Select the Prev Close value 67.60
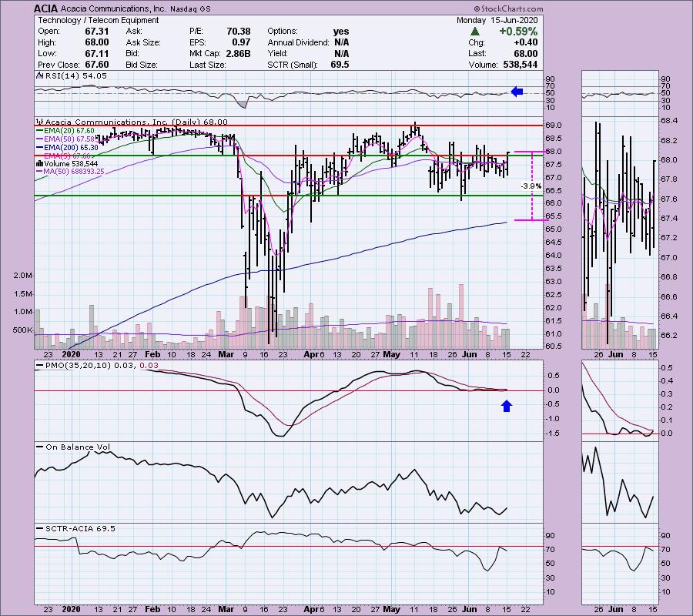 [97, 65]
